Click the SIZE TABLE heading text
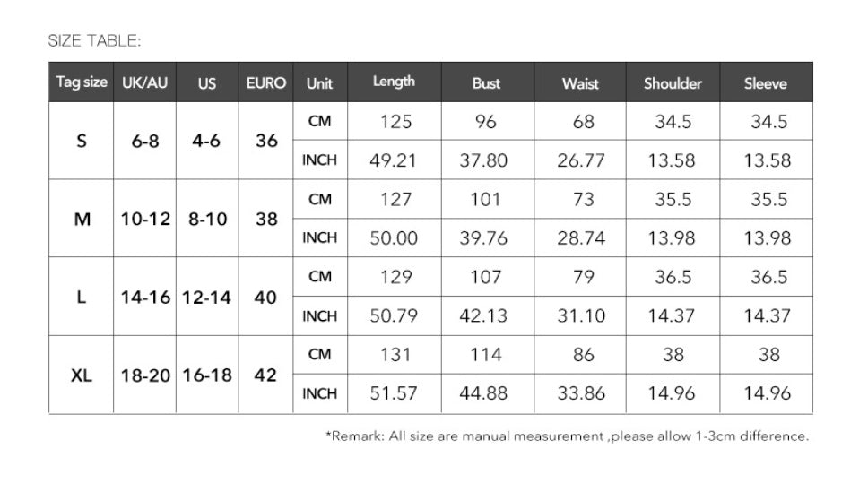Screen dimensions: 868x483 (94, 40)
